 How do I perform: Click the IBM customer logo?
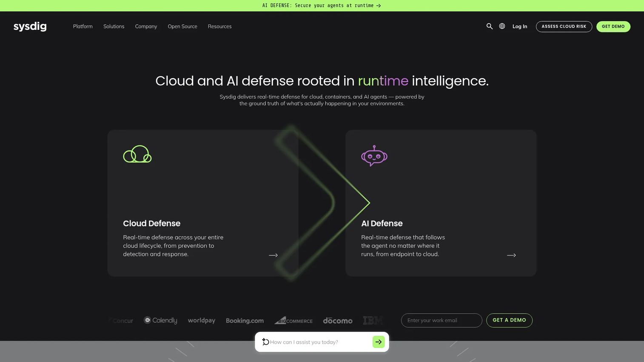tap(373, 320)
